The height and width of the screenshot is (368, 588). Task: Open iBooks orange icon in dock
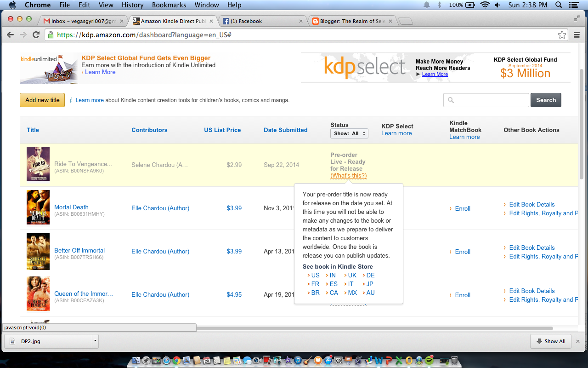pyautogui.click(x=318, y=360)
